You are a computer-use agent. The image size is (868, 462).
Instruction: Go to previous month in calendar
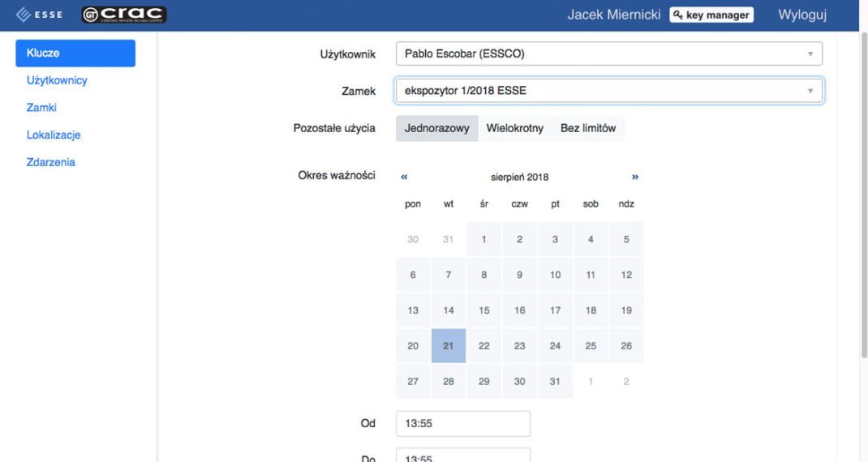[404, 177]
